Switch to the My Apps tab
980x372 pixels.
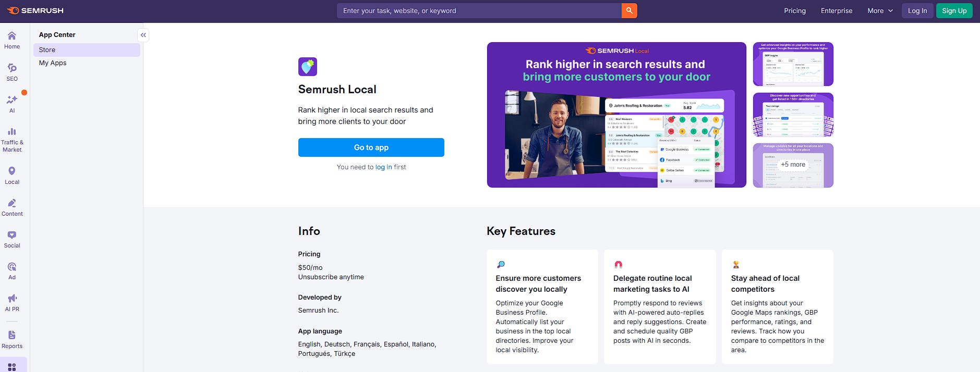pos(52,63)
